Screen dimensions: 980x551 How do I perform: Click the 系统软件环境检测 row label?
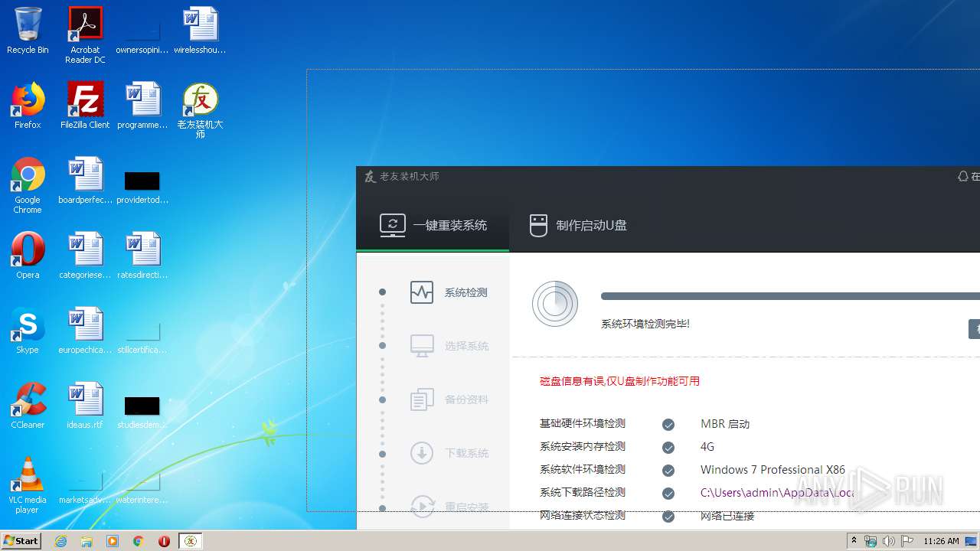583,469
